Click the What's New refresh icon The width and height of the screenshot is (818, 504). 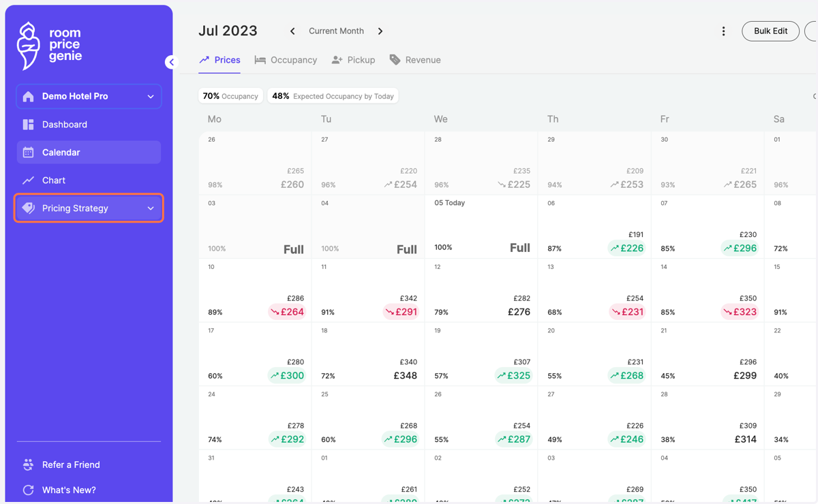coord(28,490)
